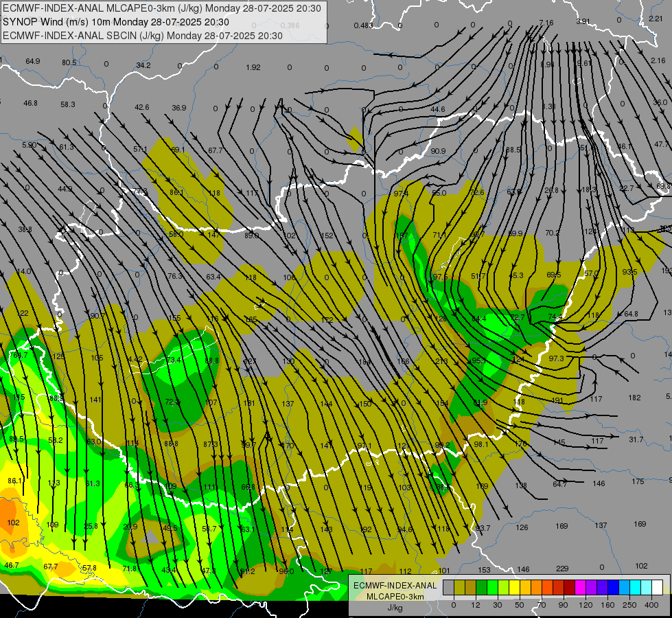This screenshot has height=618, width=672.
Task: Click the legend scale value 12
Action: pyautogui.click(x=476, y=605)
